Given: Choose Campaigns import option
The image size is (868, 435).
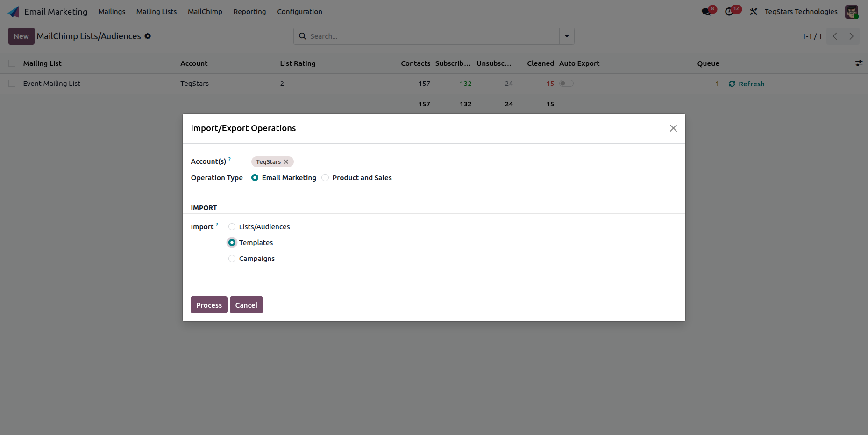Looking at the screenshot, I should tap(232, 259).
